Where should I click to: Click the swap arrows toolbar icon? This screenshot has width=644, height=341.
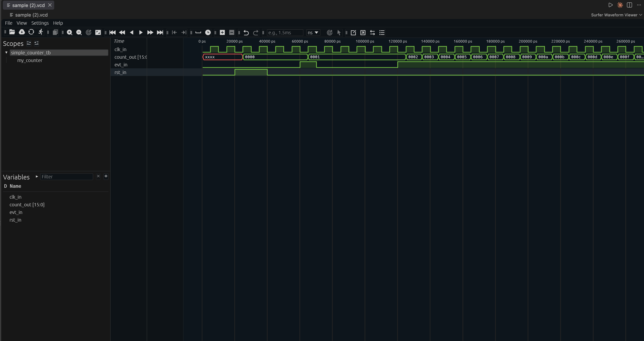(x=372, y=33)
